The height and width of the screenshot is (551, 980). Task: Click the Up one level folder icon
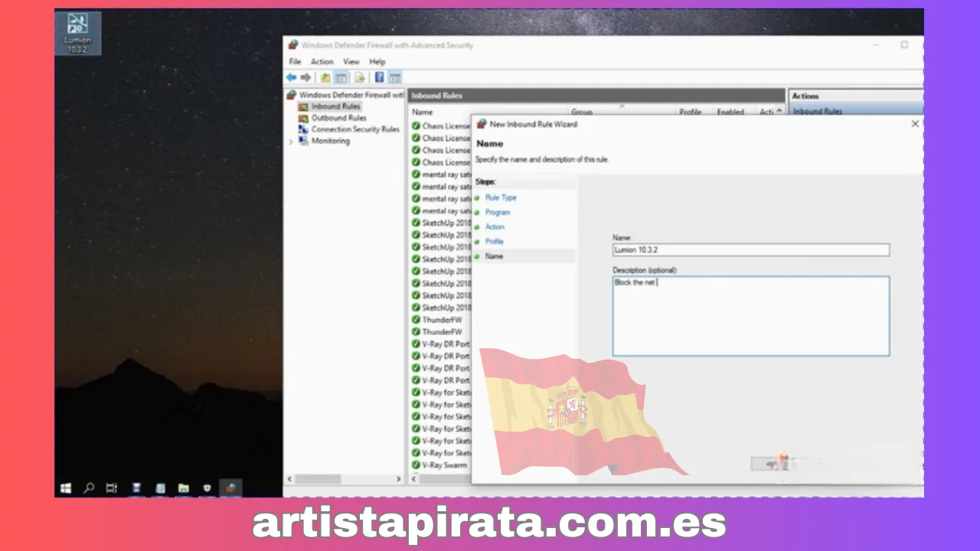pos(325,77)
